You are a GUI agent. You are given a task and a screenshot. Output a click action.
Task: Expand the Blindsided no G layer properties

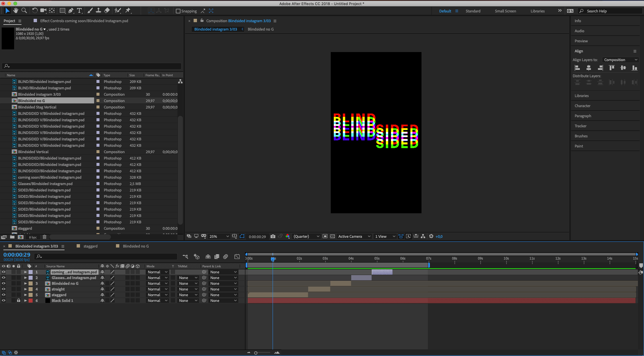(26, 283)
